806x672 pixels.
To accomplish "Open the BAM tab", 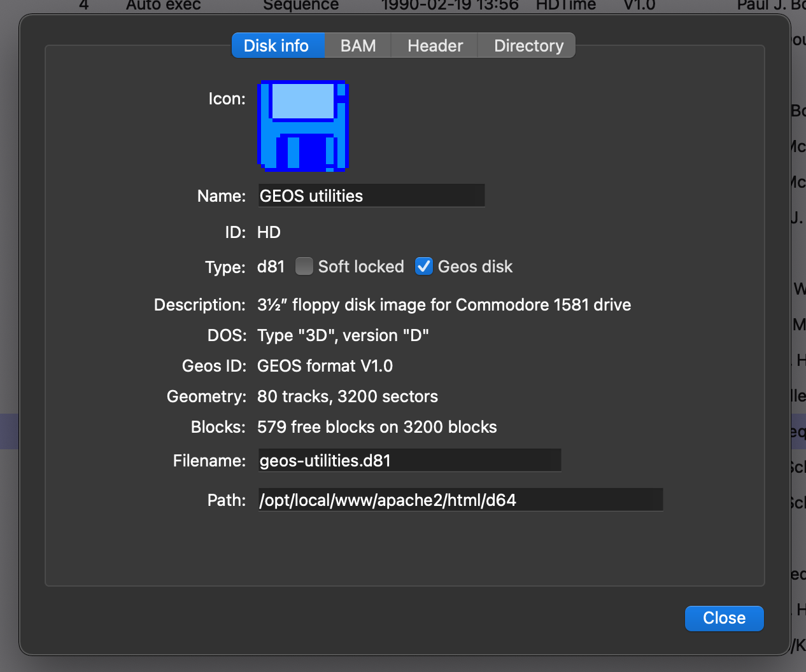I will click(x=358, y=46).
